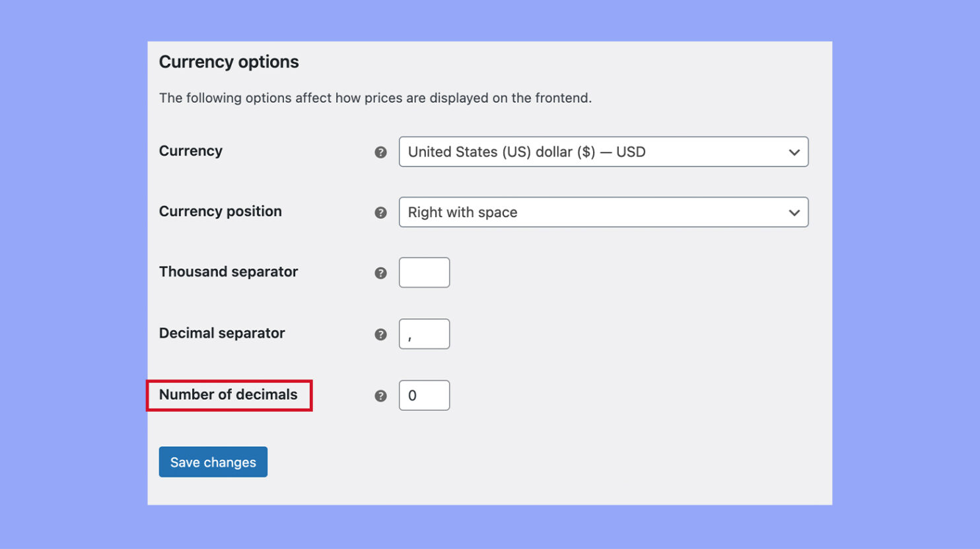Open the currency selection dropdown
This screenshot has height=549, width=980.
click(603, 152)
